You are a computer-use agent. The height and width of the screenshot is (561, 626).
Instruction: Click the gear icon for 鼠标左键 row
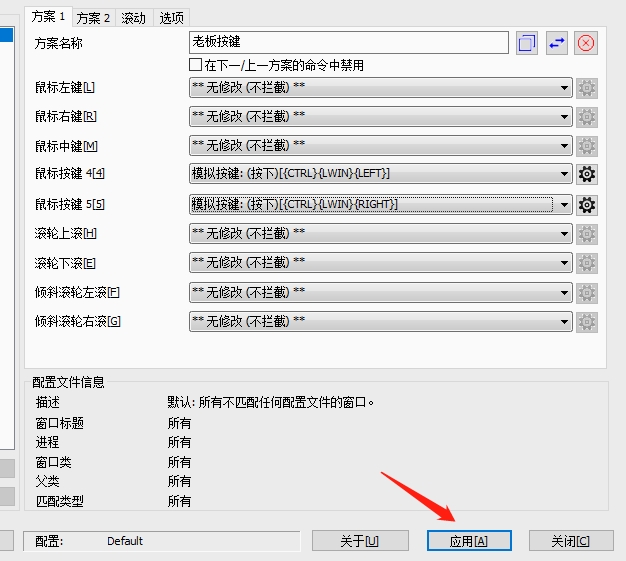[587, 88]
